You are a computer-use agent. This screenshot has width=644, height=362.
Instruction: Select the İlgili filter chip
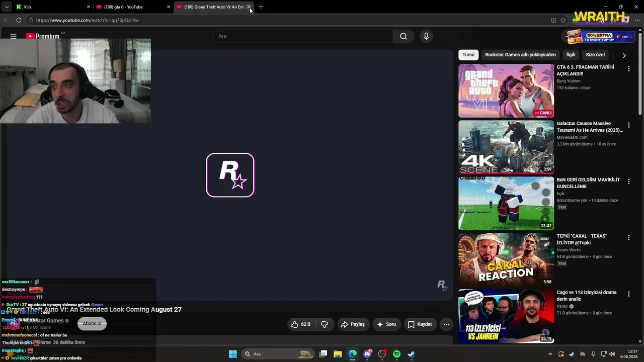[x=571, y=55]
